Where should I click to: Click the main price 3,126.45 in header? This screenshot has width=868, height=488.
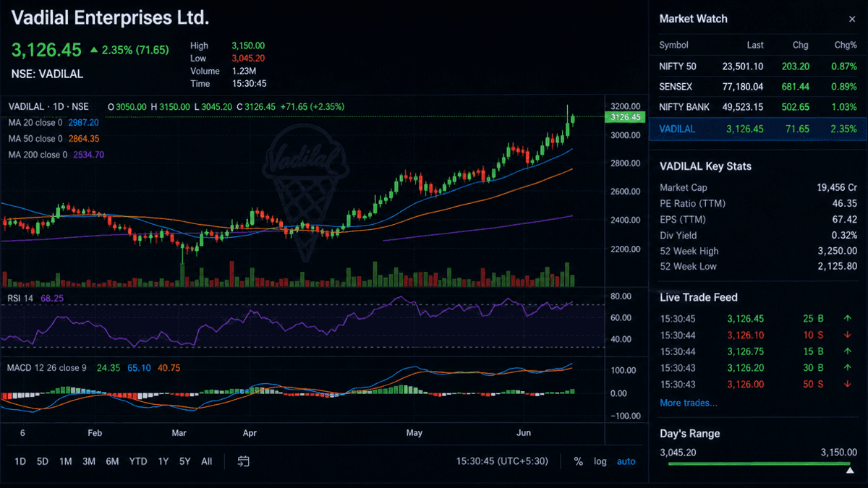(46, 50)
